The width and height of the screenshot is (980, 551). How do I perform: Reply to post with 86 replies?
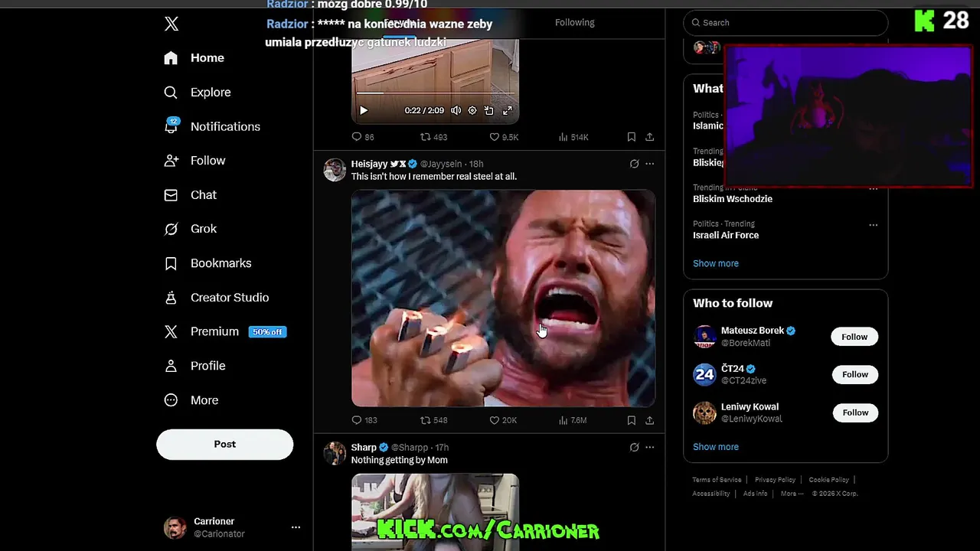point(362,137)
